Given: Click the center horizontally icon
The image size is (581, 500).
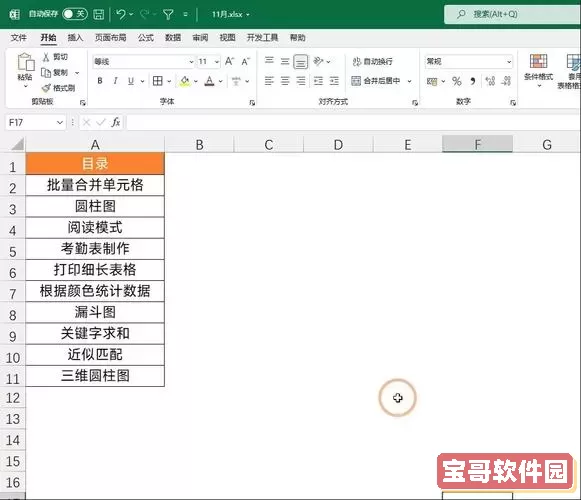Looking at the screenshot, I should coord(285,81).
